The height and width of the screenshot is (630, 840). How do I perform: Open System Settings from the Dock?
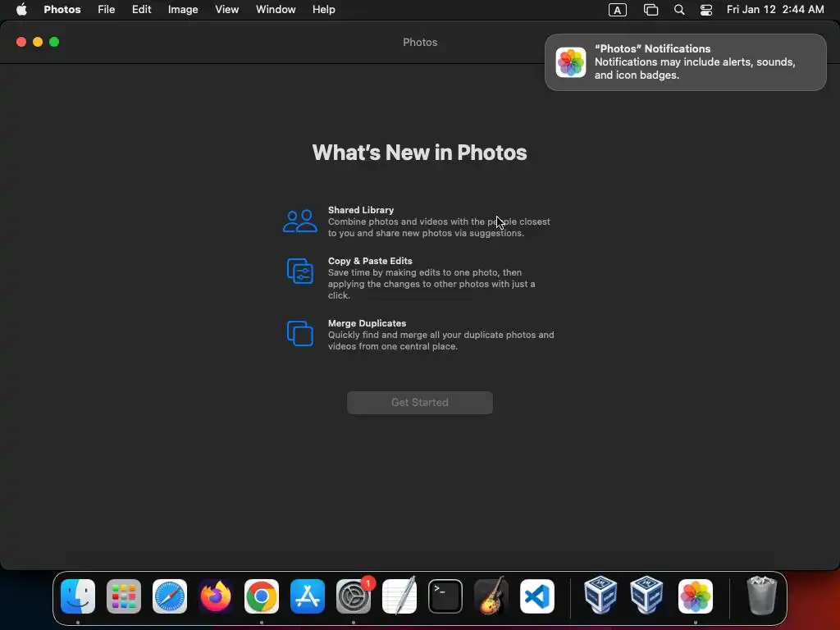tap(354, 596)
